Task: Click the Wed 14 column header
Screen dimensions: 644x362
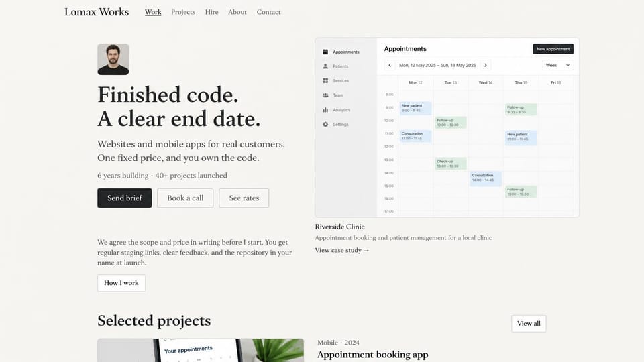Action: pos(486,83)
